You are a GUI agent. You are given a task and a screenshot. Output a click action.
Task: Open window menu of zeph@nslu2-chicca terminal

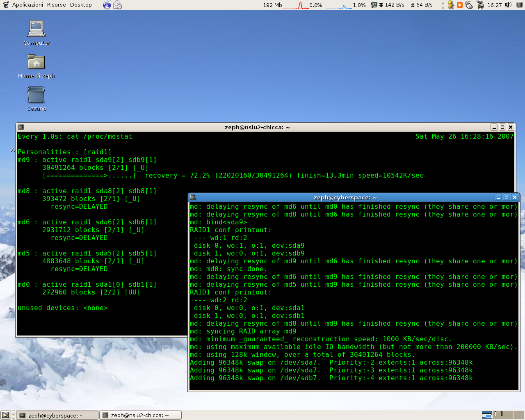coord(21,127)
